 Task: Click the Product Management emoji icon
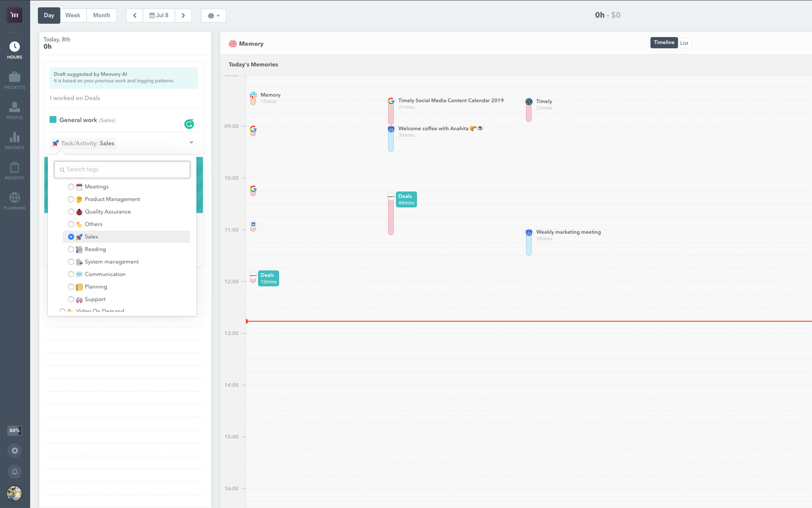[79, 200]
